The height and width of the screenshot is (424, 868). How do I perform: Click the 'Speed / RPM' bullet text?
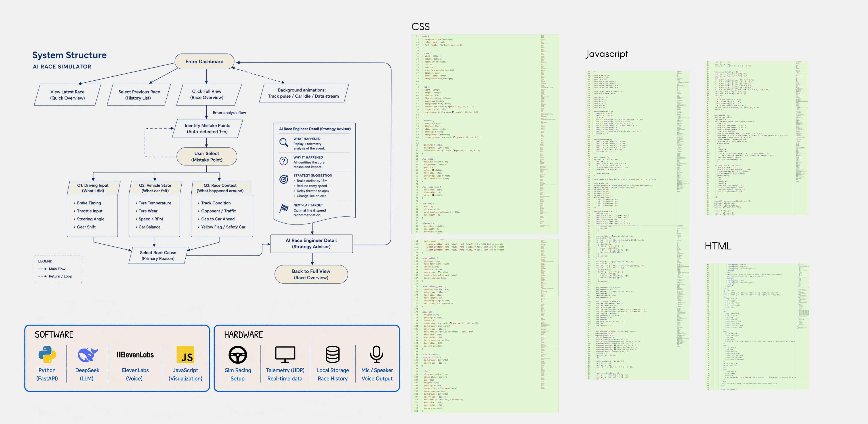[x=151, y=219]
